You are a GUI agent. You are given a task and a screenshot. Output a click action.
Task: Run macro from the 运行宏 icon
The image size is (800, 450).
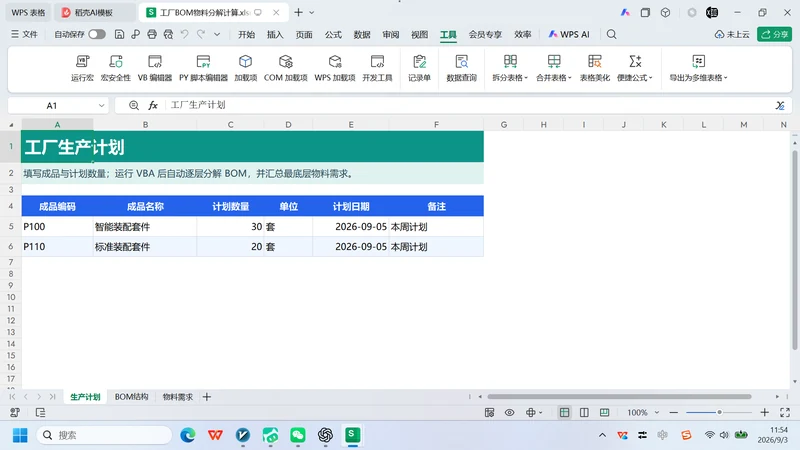point(82,68)
